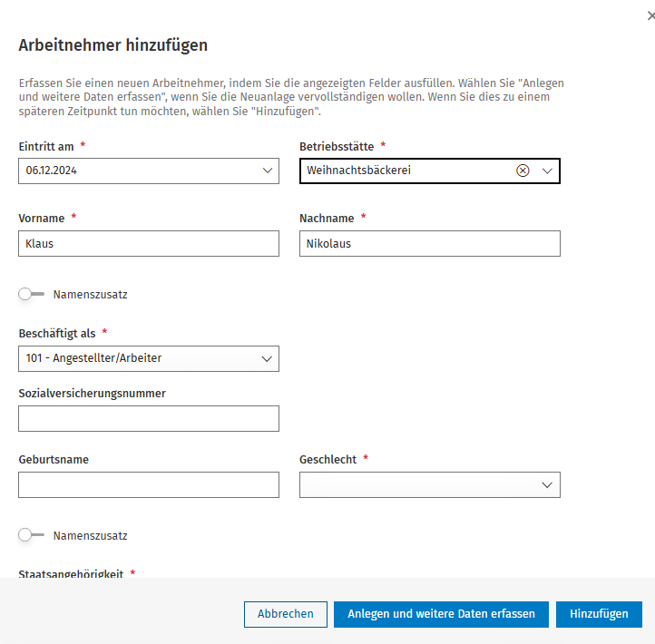
Task: Open the Beschäftigt als dropdown arrow
Action: pos(267,359)
